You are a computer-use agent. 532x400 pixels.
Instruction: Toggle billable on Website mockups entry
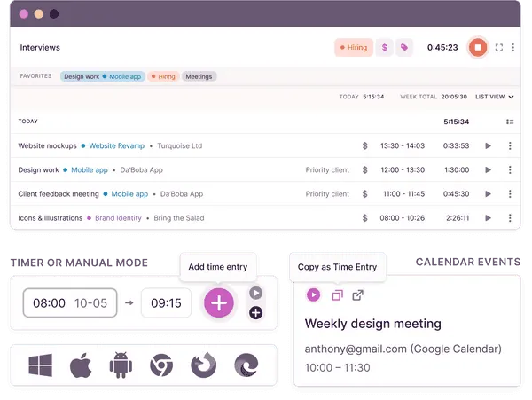[364, 145]
